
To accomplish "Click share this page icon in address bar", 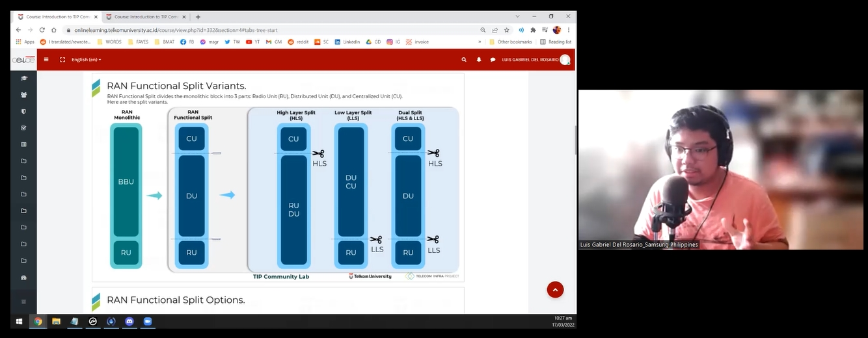I will pyautogui.click(x=495, y=30).
